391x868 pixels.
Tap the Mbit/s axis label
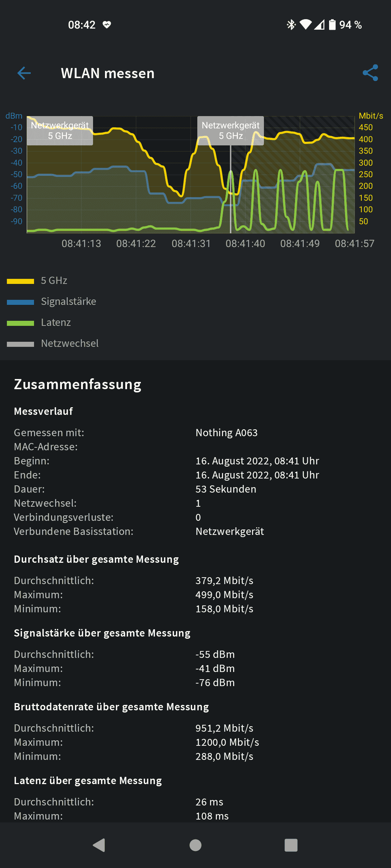coord(371,116)
